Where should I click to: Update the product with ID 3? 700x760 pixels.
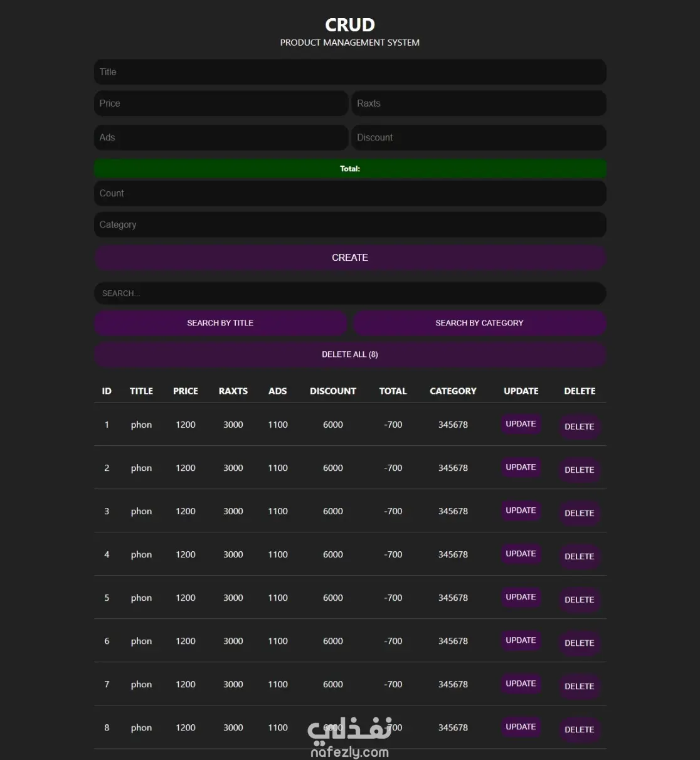point(521,510)
